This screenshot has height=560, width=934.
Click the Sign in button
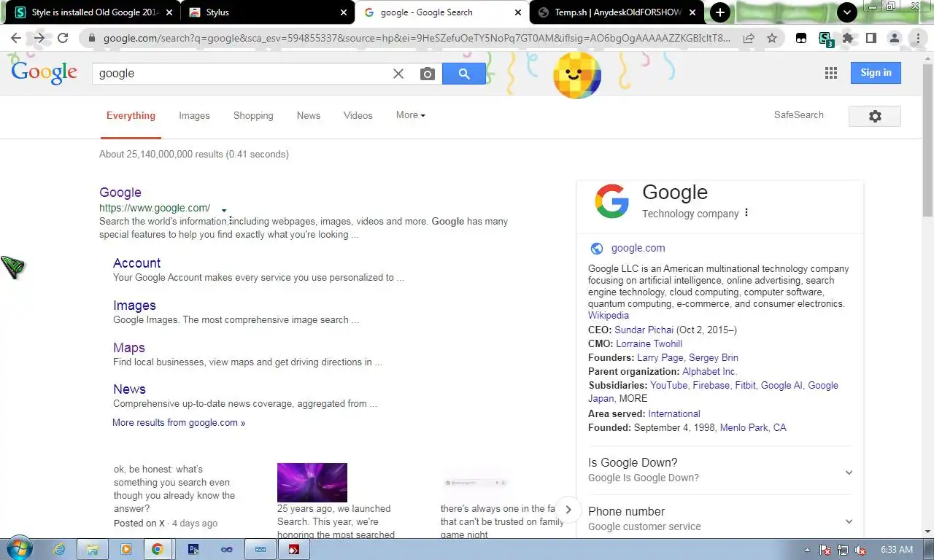click(x=876, y=73)
